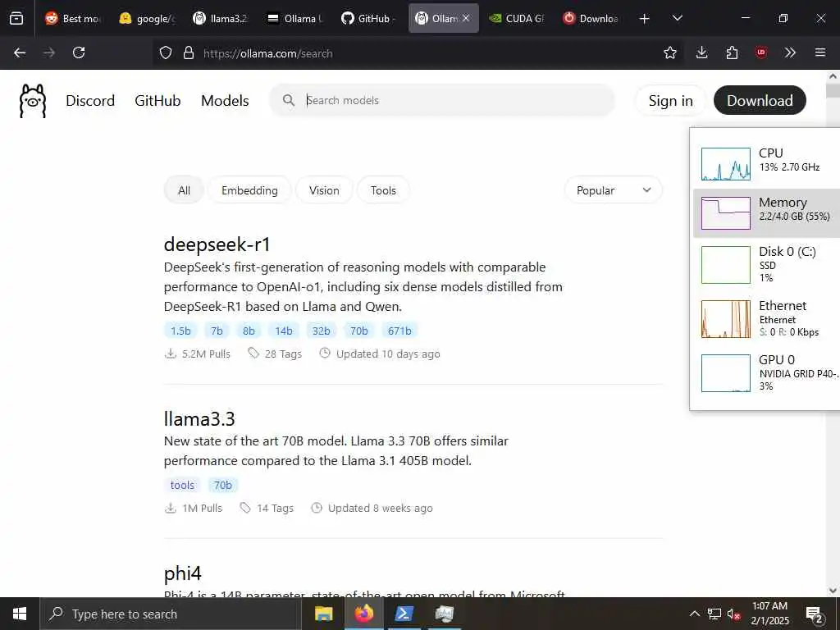Switch to the Download tab
The image size is (840, 630).
point(591,18)
